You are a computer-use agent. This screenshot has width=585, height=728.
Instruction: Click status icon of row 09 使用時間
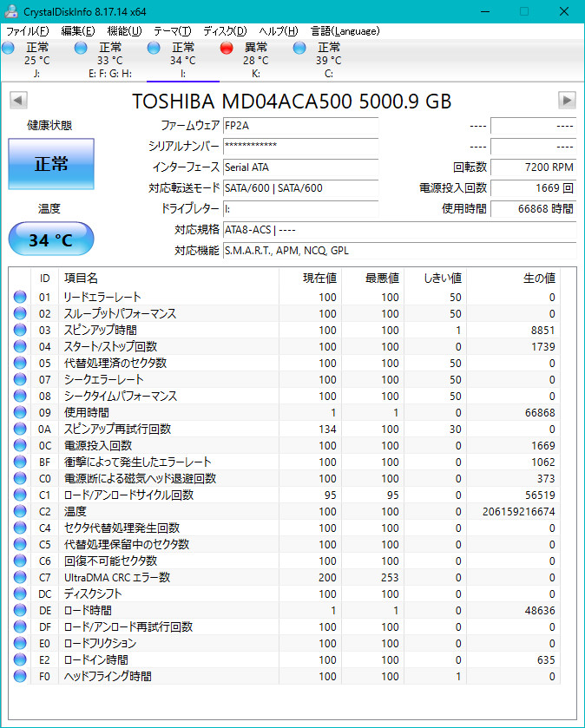pos(20,412)
